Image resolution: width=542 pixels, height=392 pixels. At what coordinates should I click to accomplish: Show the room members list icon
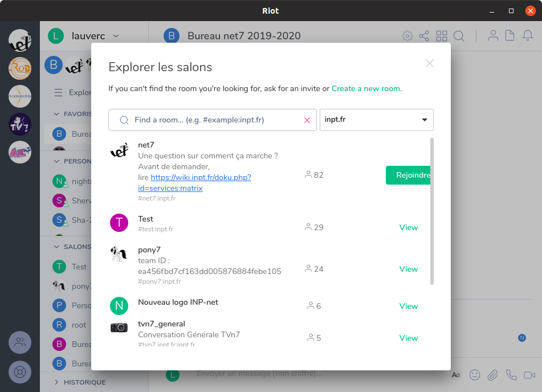click(493, 36)
